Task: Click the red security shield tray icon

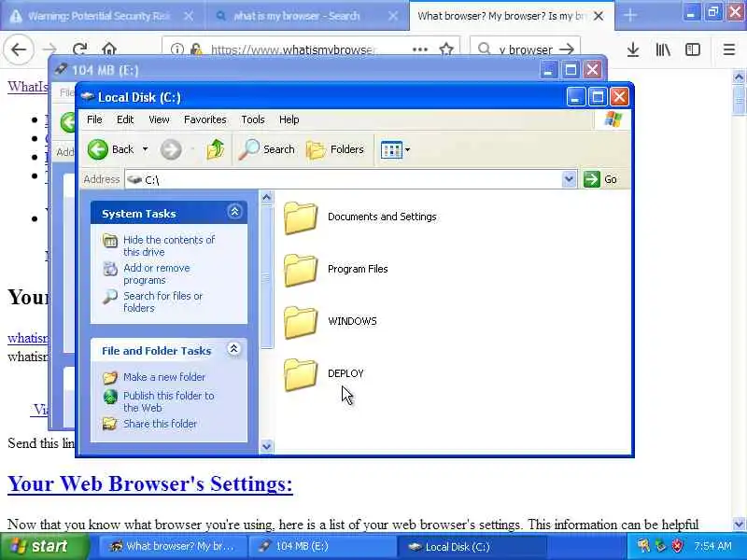Action: click(x=677, y=546)
